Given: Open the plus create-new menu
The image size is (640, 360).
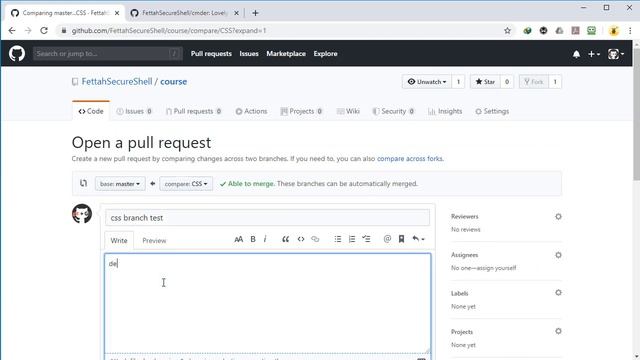Looking at the screenshot, I should (593, 54).
